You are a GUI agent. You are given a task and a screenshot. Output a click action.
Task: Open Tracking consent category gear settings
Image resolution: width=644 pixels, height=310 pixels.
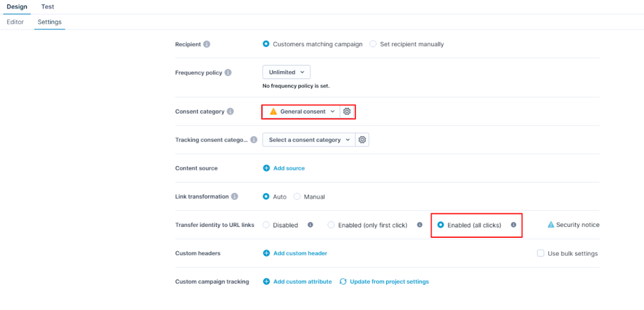[x=362, y=140]
